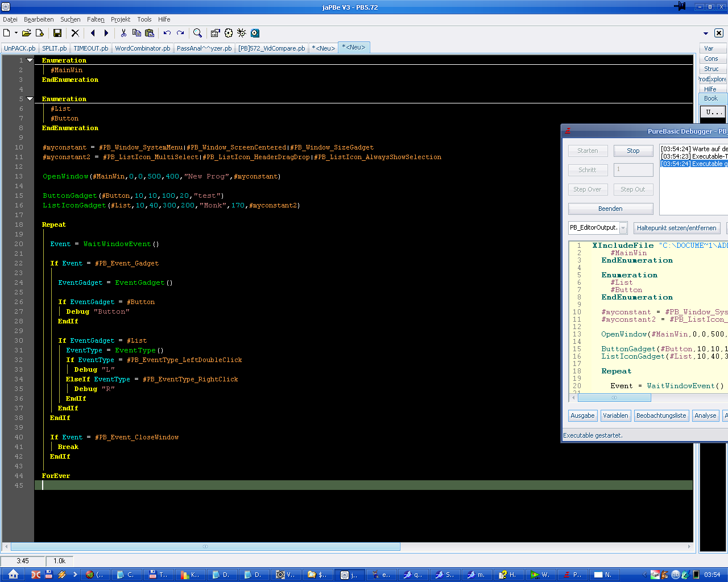728x582 pixels.
Task: Close current file with the X toolbar icon
Action: coord(75,34)
